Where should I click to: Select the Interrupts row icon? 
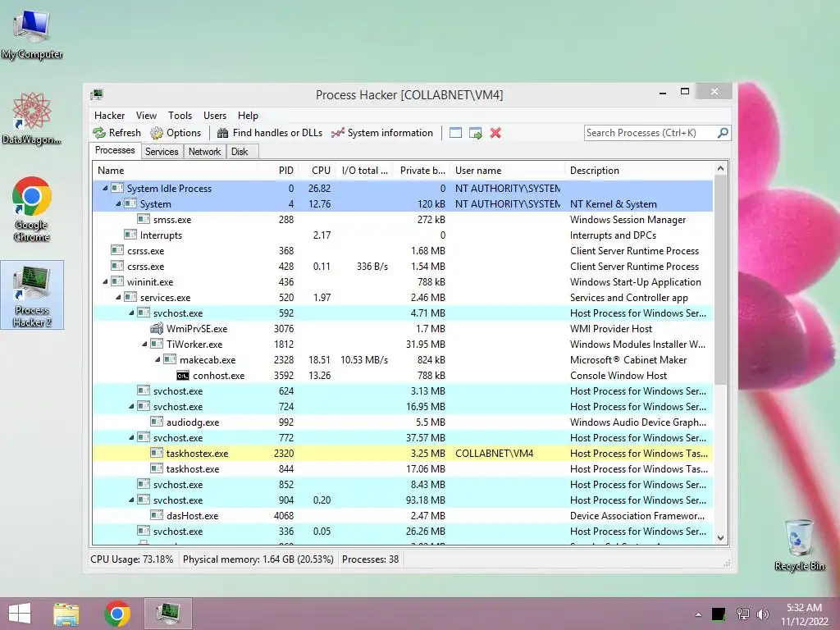pos(130,235)
